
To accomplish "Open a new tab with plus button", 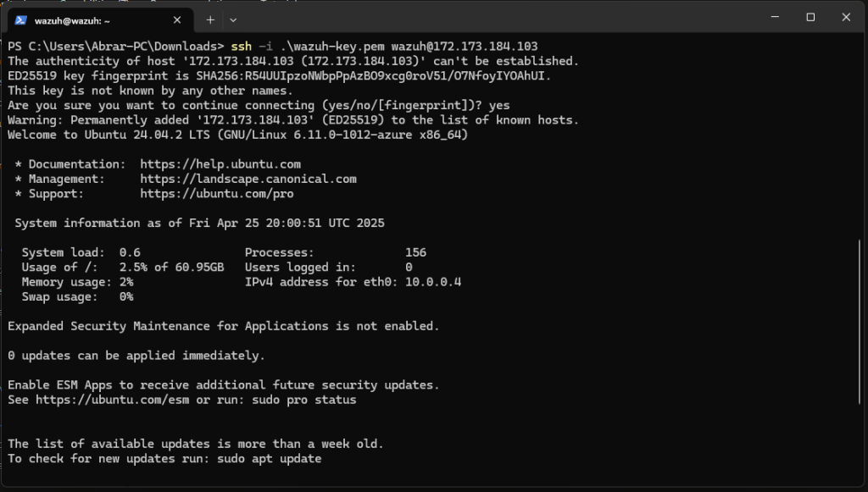I will [210, 20].
